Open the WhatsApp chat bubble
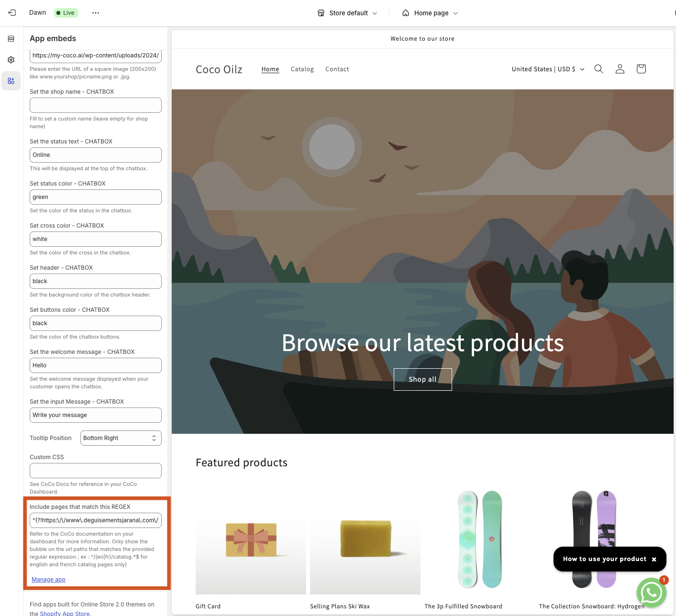 point(651,593)
